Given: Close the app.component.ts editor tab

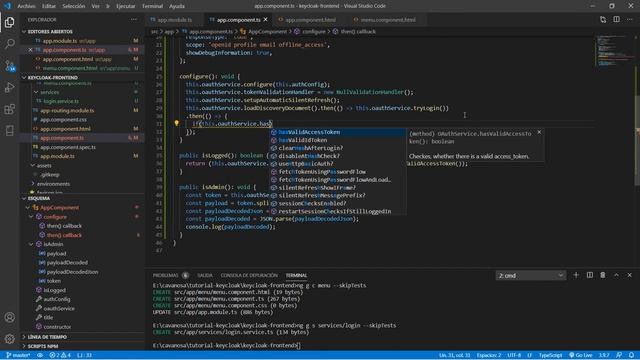Looking at the screenshot, I should click(266, 20).
